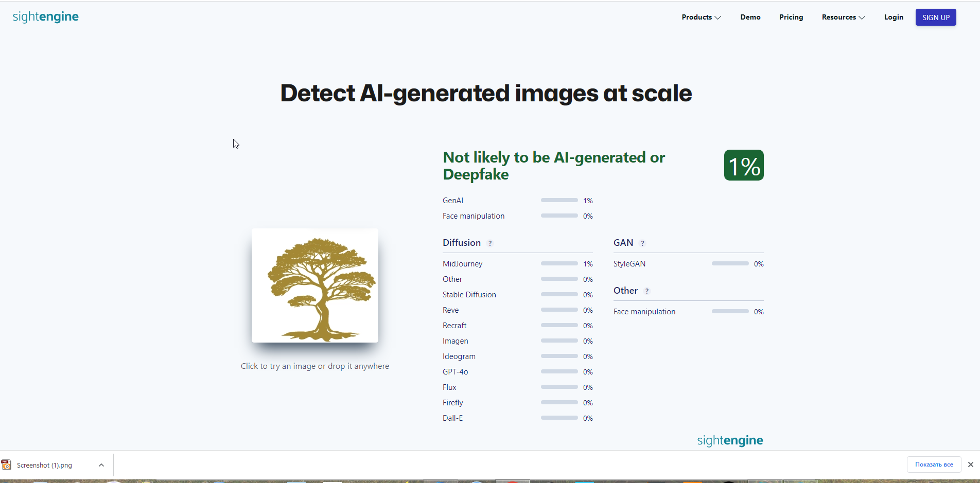The height and width of the screenshot is (483, 980).
Task: Click the 'StyleGAN' label
Action: click(629, 264)
